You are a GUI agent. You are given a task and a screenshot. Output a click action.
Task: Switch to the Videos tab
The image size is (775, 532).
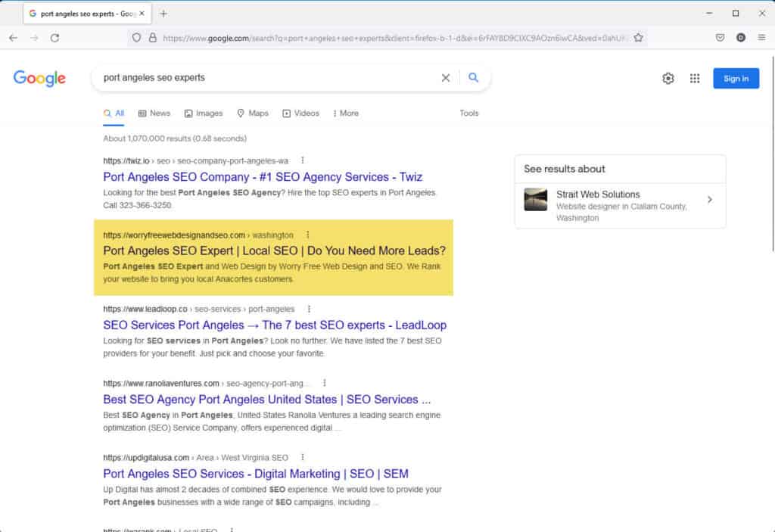301,114
